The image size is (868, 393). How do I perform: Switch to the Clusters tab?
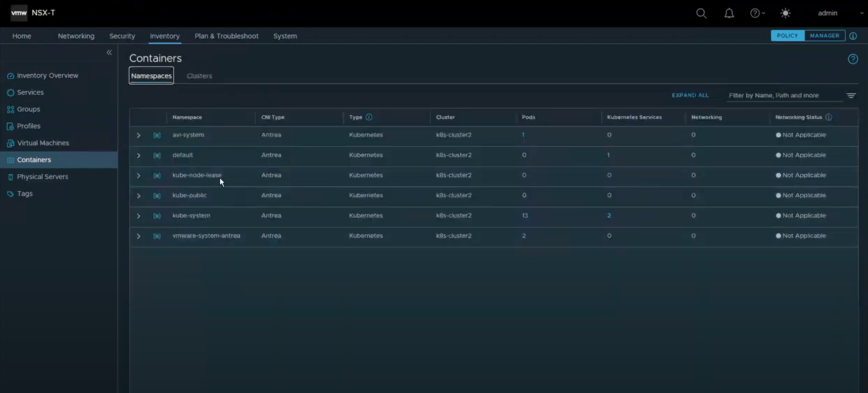(x=199, y=76)
